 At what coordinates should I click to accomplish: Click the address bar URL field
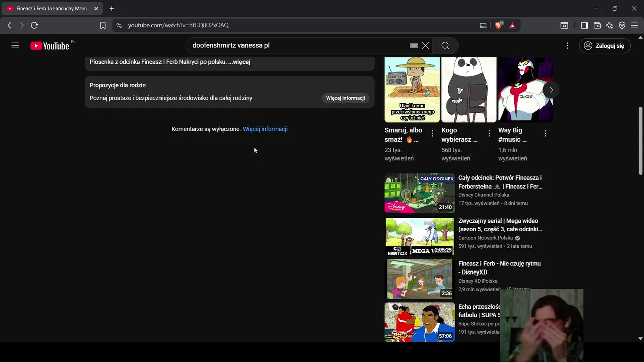pyautogui.click(x=299, y=25)
